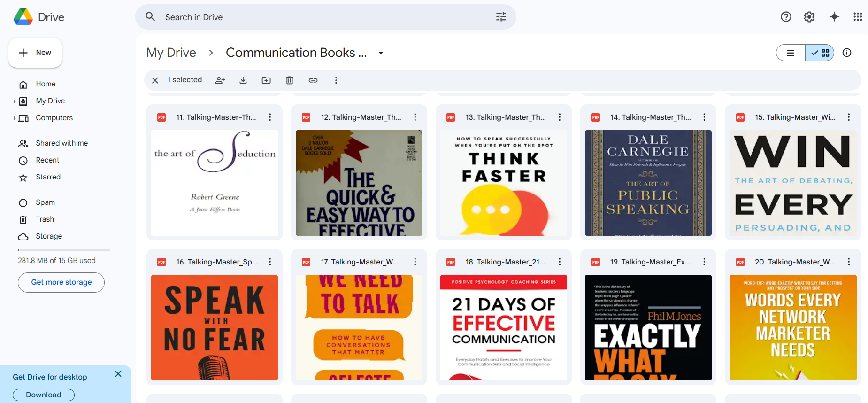The image size is (868, 403).
Task: Open the Help and support menu
Action: 786,17
